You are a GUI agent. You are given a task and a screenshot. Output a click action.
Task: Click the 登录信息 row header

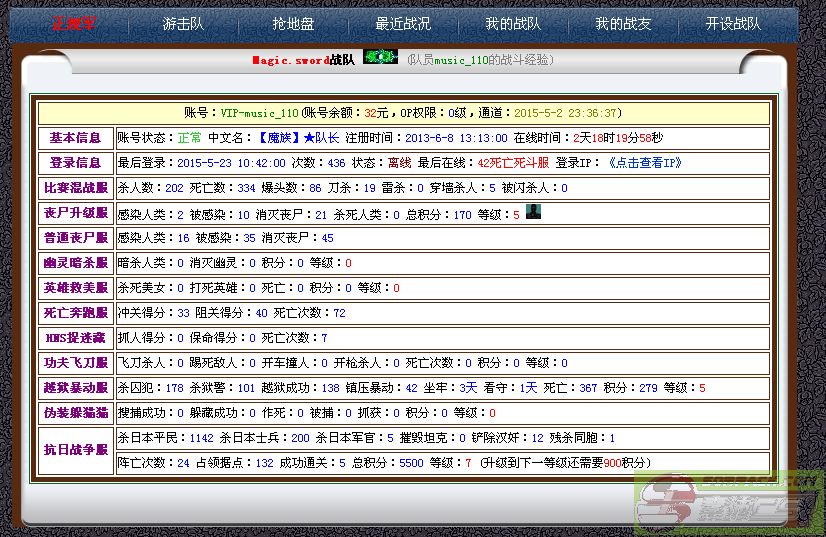(75, 163)
